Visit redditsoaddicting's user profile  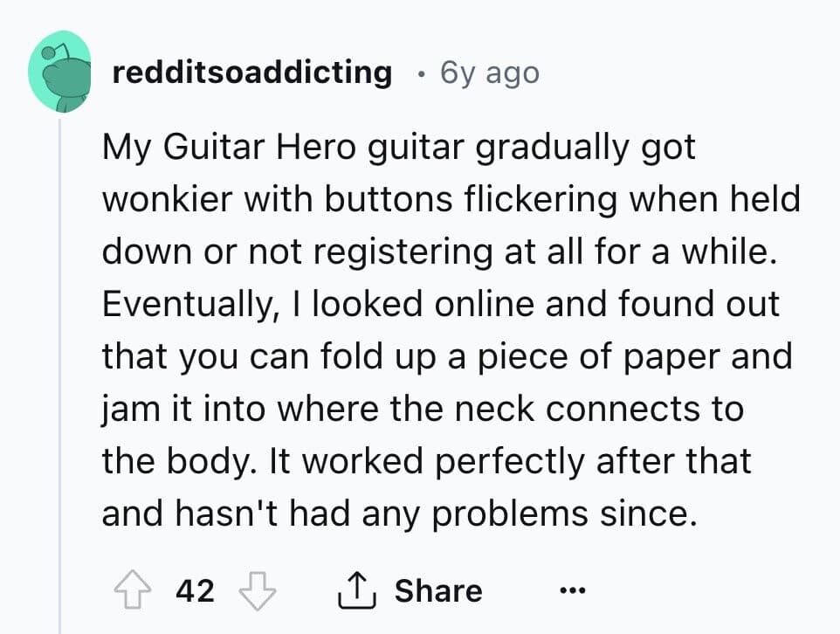[x=252, y=72]
